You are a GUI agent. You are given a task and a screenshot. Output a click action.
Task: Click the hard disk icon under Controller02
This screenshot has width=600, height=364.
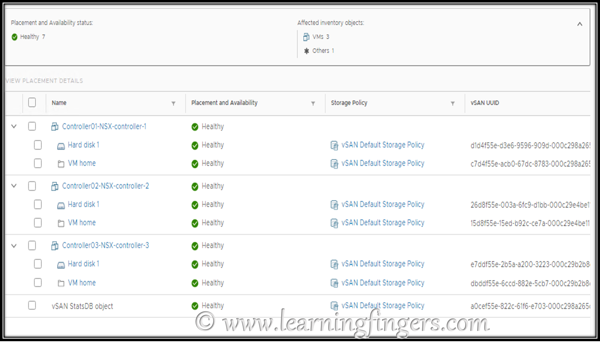coord(61,205)
